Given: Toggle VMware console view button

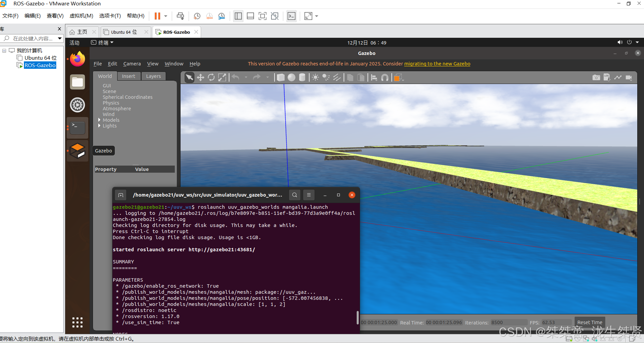Looking at the screenshot, I should click(x=291, y=16).
